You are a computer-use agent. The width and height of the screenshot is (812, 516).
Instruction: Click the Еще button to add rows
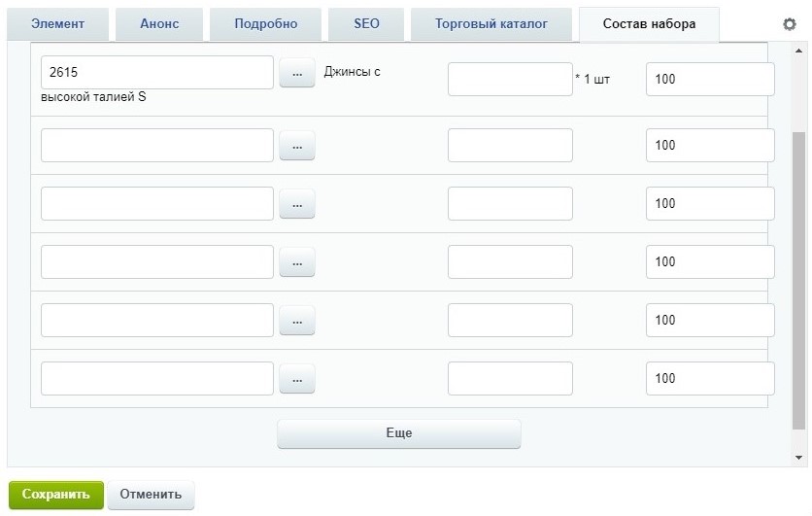[399, 433]
